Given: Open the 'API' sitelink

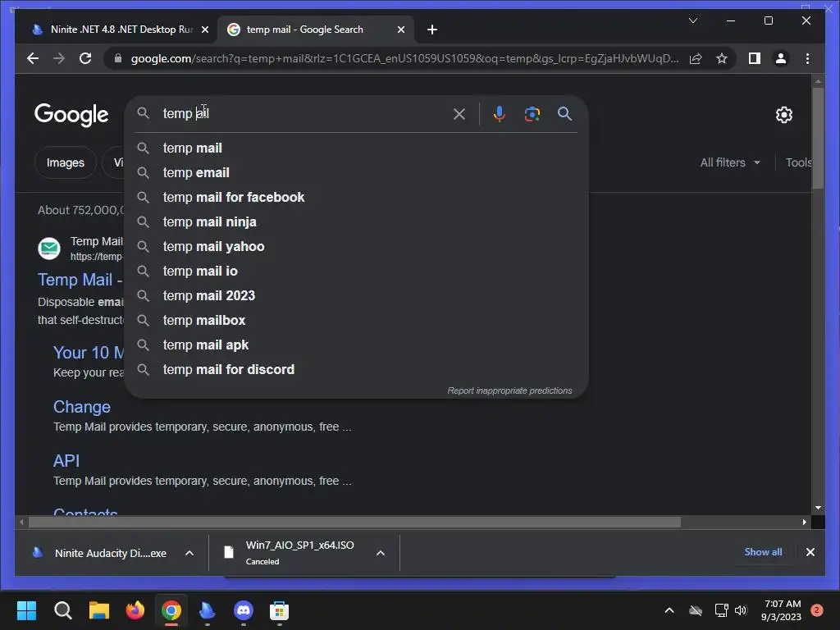Looking at the screenshot, I should click(x=66, y=461).
